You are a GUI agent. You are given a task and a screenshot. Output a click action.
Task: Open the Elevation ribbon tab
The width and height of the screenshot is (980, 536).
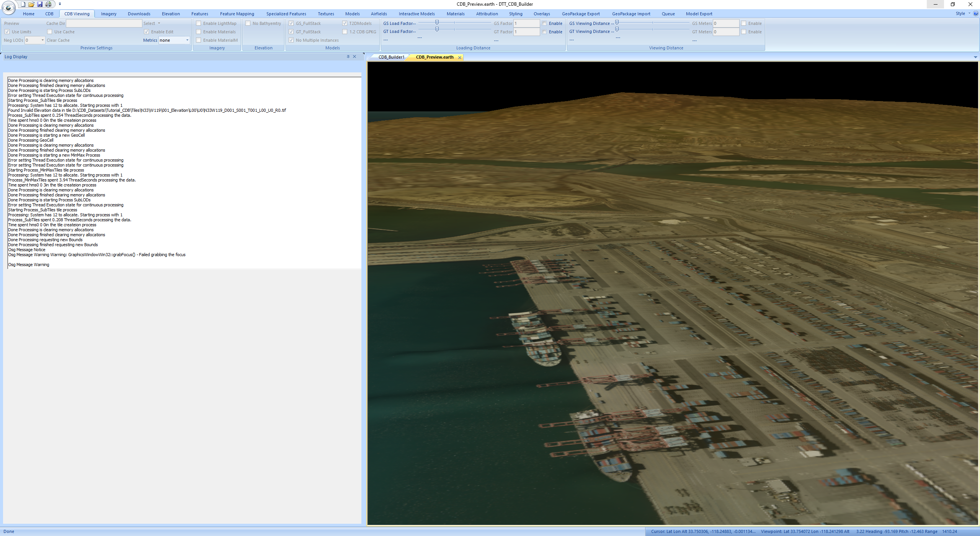click(x=171, y=14)
